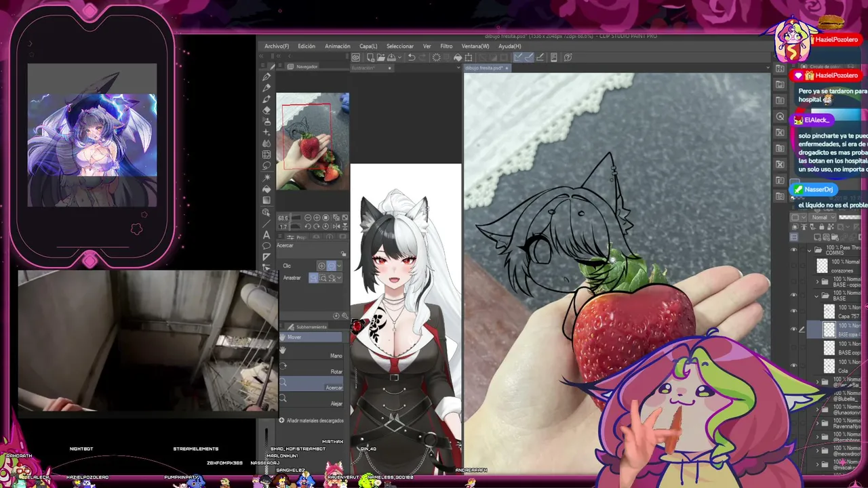Screen dimensions: 868x488
Task: Select the Auto select wand tool
Action: click(267, 178)
